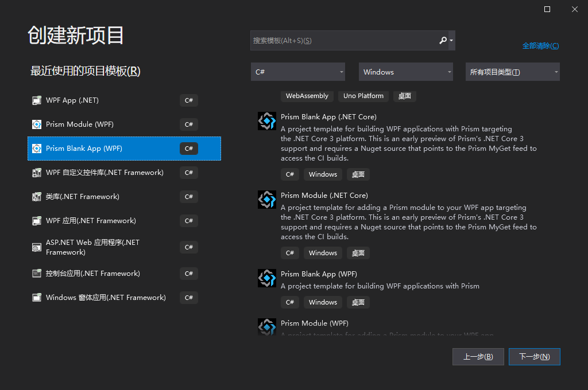Select the Uno Platform filter tag

click(x=363, y=96)
